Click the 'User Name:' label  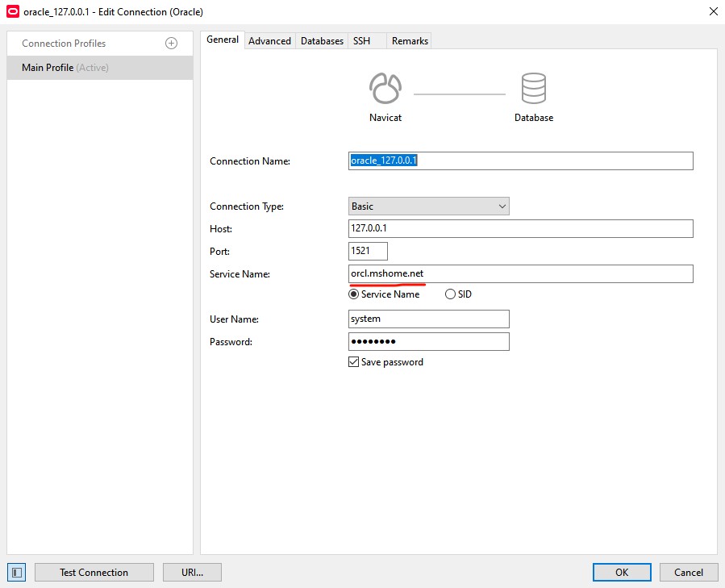coord(234,319)
